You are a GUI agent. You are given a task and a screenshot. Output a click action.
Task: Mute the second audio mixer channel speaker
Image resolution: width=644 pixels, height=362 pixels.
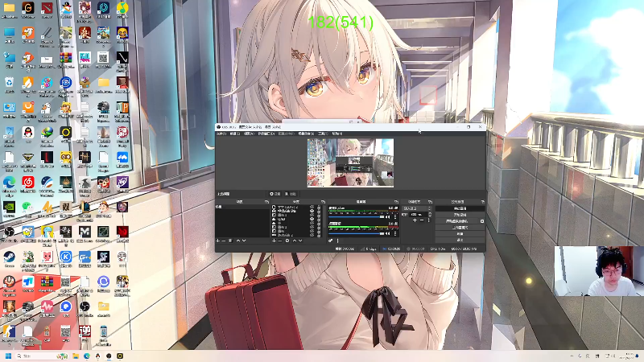(388, 233)
